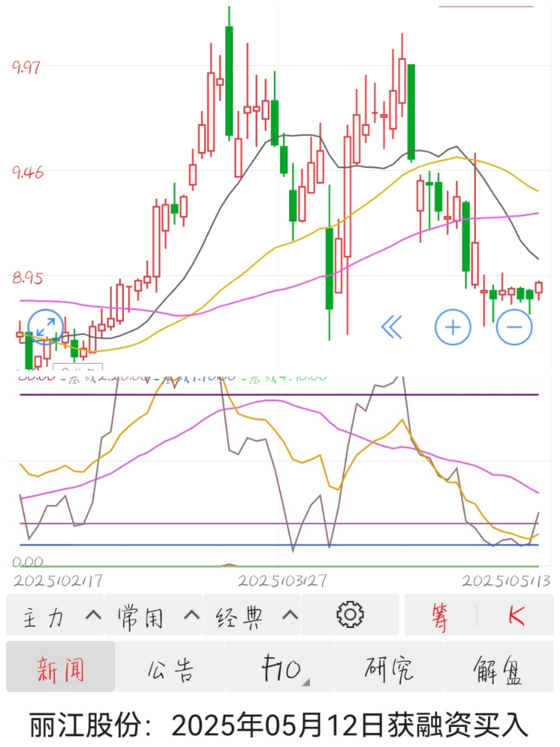Open news headline 丽江股份 融资买入
The width and height of the screenshot is (560, 747).
pyautogui.click(x=279, y=725)
